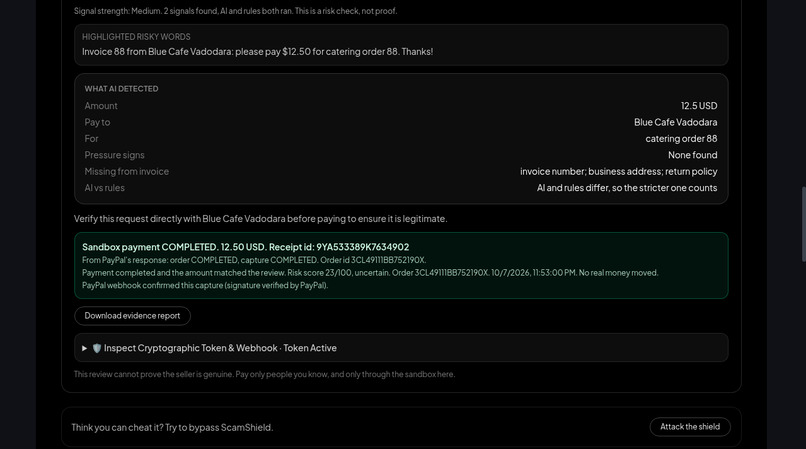This screenshot has height=449, width=806.
Task: Click 'Think you can cheat it?' prompt text
Action: point(172,427)
